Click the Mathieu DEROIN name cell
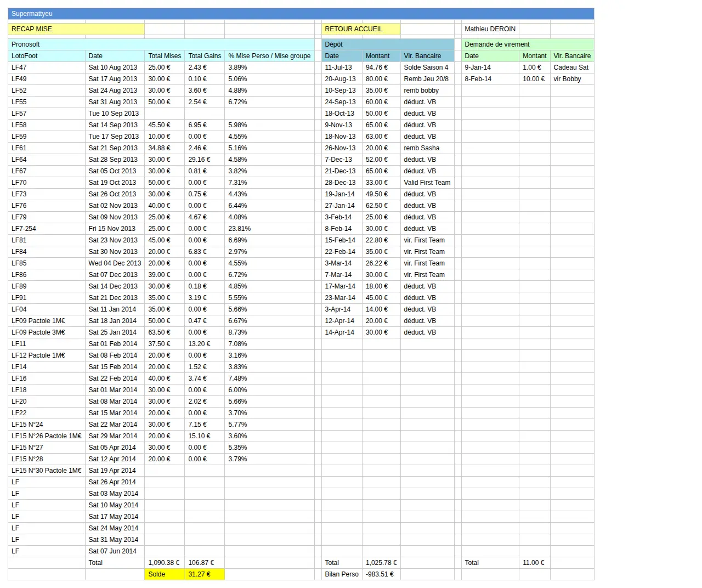Screen dimensions: 702x588 point(490,29)
